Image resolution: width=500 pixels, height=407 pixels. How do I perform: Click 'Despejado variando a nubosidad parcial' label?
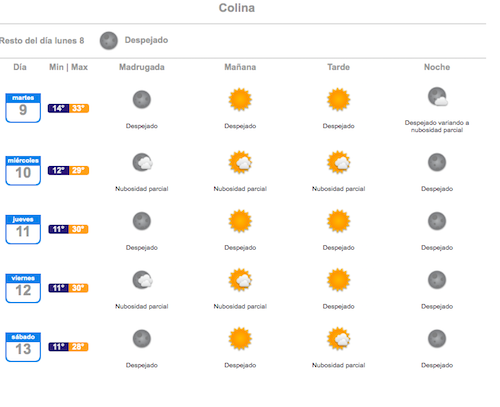click(x=437, y=126)
